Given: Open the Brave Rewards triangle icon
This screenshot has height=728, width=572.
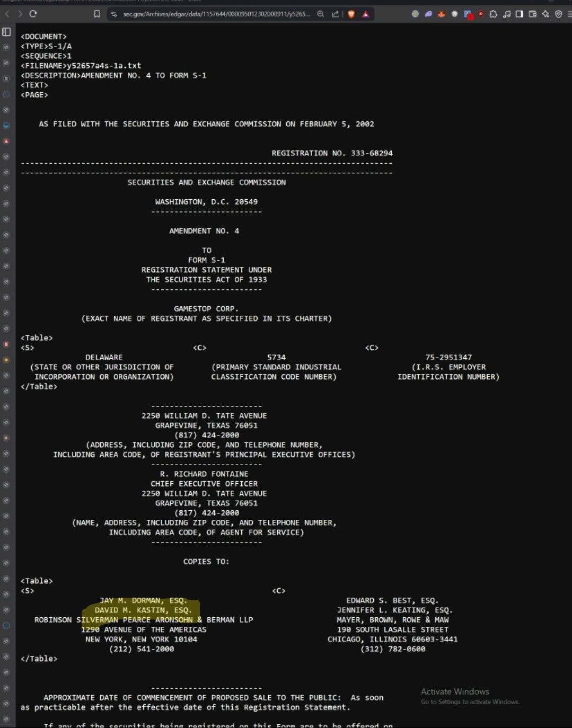Looking at the screenshot, I should click(366, 14).
